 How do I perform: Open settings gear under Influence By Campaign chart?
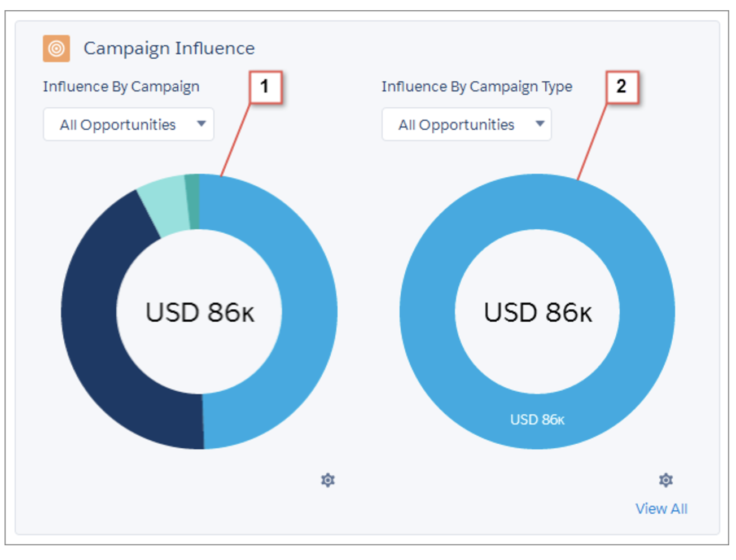tap(328, 480)
